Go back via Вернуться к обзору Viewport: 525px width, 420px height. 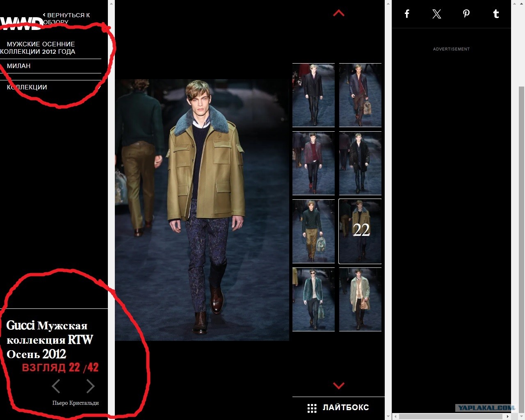(x=66, y=18)
